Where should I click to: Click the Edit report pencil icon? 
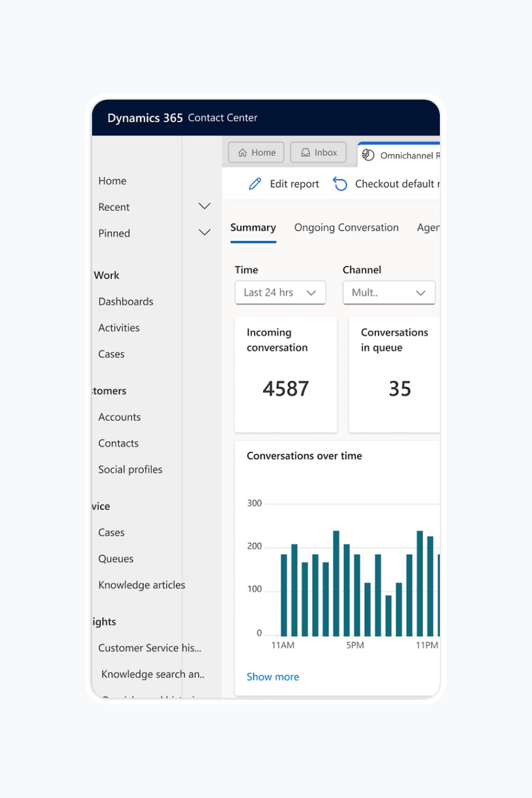tap(255, 184)
